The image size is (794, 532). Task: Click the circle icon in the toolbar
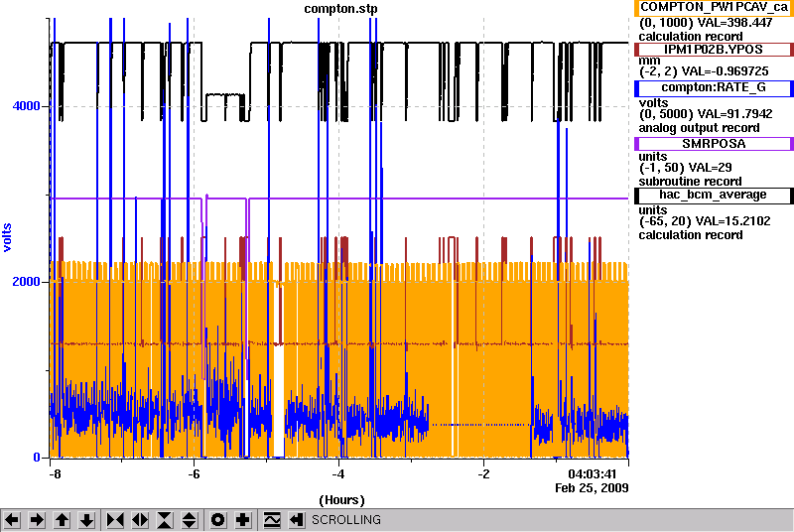pyautogui.click(x=217, y=520)
